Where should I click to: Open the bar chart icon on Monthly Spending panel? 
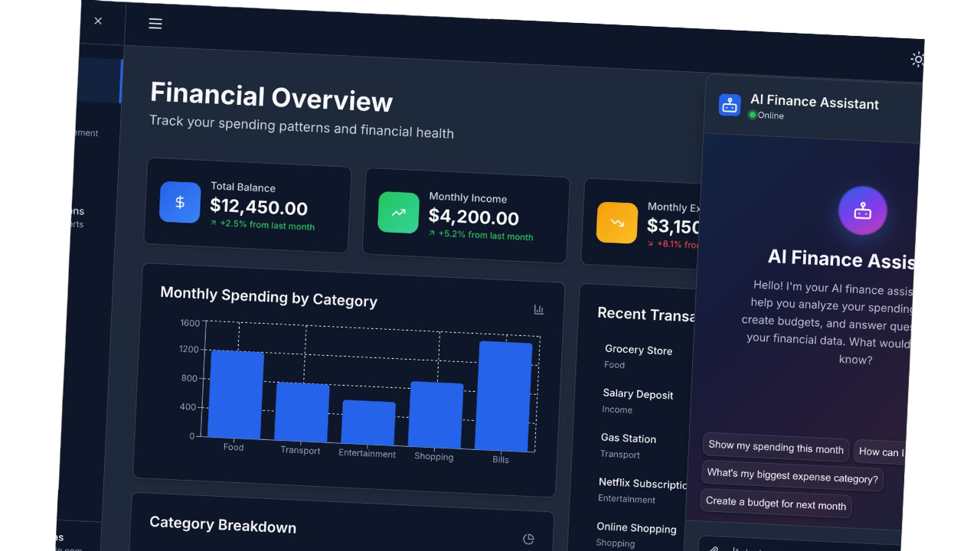[x=539, y=309]
